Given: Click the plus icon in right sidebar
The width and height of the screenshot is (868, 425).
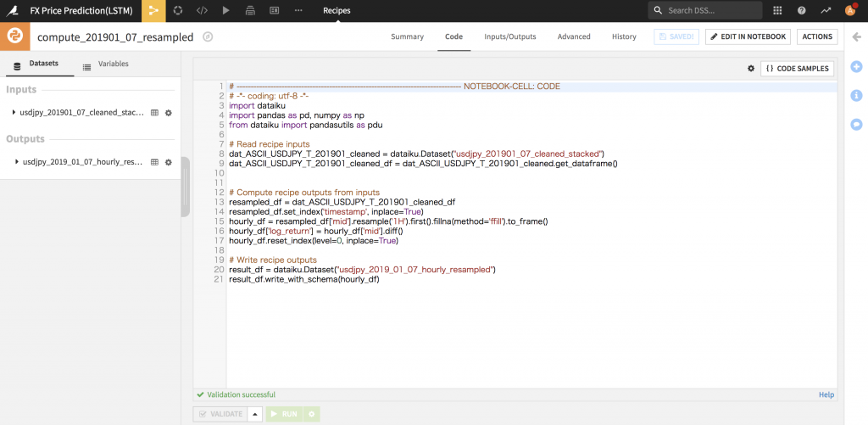Looking at the screenshot, I should click(856, 66).
